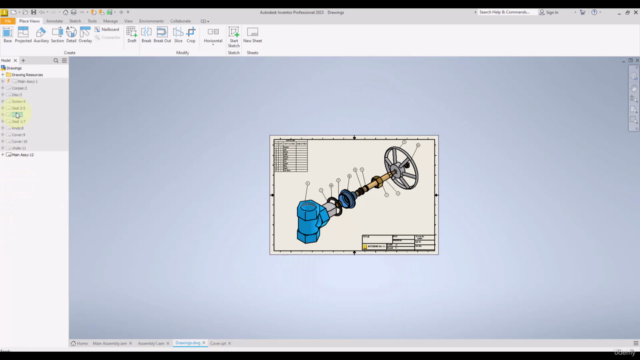Click the Home icon in quick access toolbar
640x360 pixels.
pyautogui.click(x=65, y=12)
